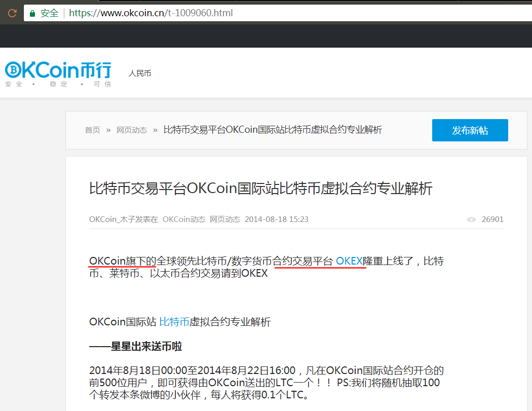Select OKCoin动态 category under the headline

[184, 219]
